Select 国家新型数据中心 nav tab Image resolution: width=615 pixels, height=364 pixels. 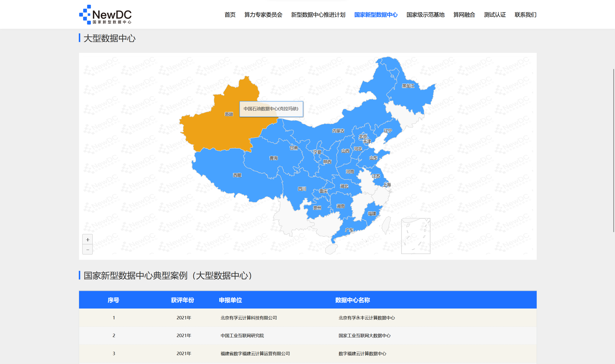pyautogui.click(x=376, y=15)
